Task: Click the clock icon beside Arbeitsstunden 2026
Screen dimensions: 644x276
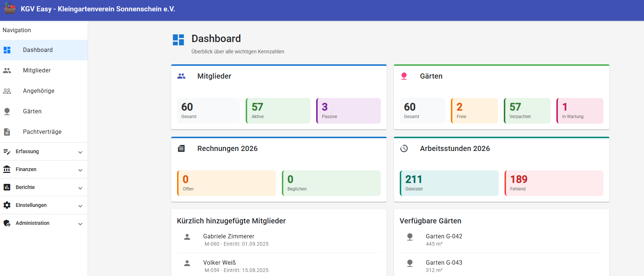Action: tap(404, 148)
